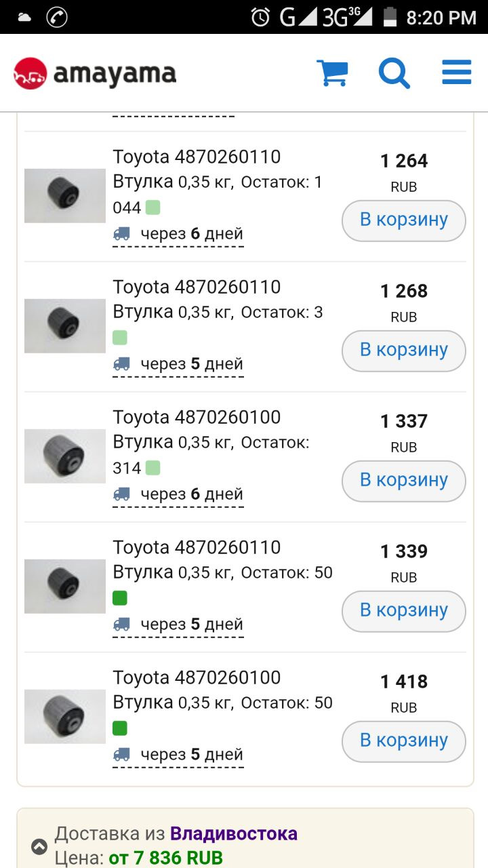Select the truck icon on the 1 337 RUB listing

tap(123, 493)
